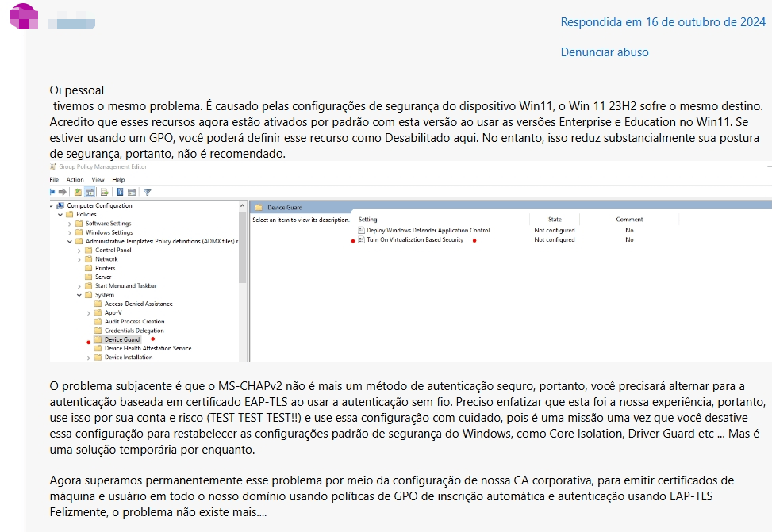Select 'Device Health Attestation Service' tree item

click(x=148, y=348)
